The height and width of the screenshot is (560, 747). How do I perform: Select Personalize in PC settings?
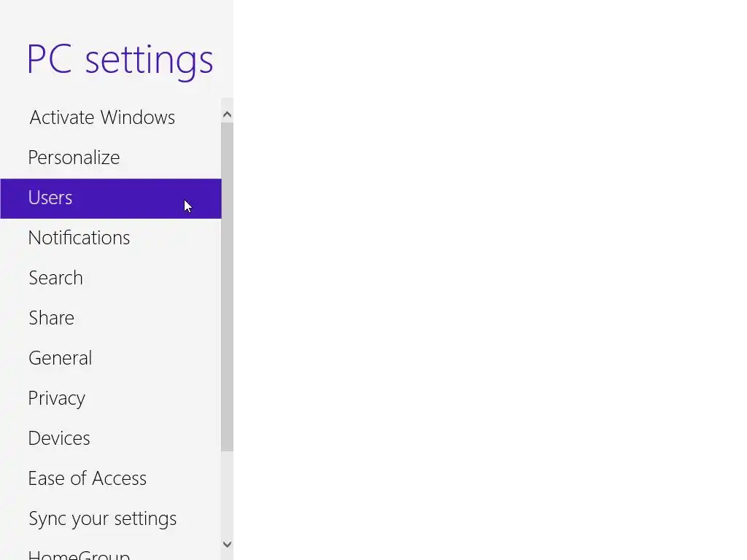(x=111, y=157)
